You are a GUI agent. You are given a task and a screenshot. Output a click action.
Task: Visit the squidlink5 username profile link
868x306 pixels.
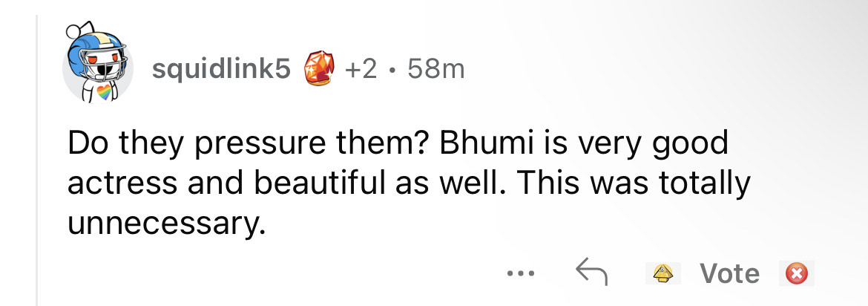(220, 70)
